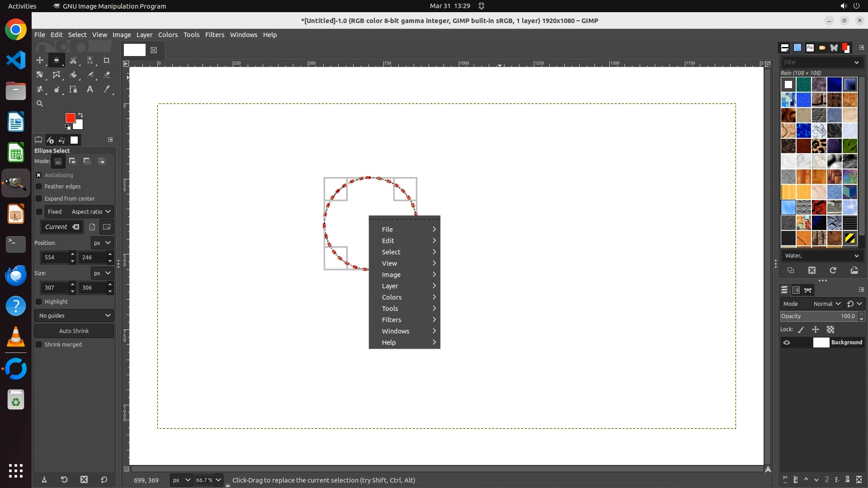Open the No guides dropdown
Image resolution: width=868 pixels, height=488 pixels.
tap(74, 316)
